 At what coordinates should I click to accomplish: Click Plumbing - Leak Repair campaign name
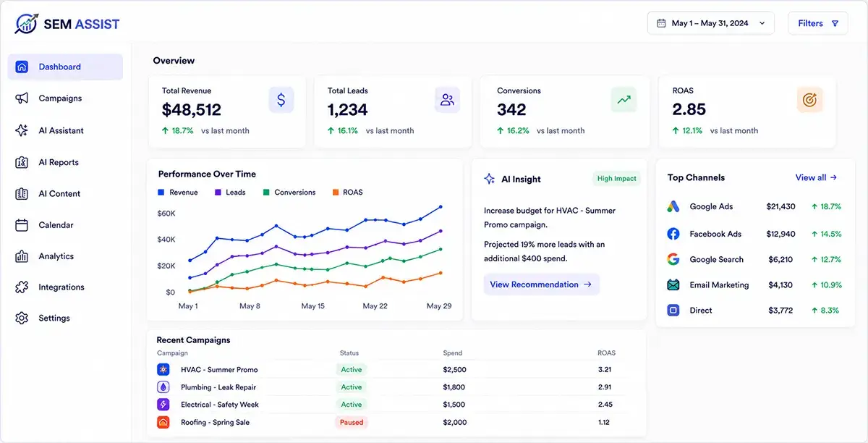218,387
